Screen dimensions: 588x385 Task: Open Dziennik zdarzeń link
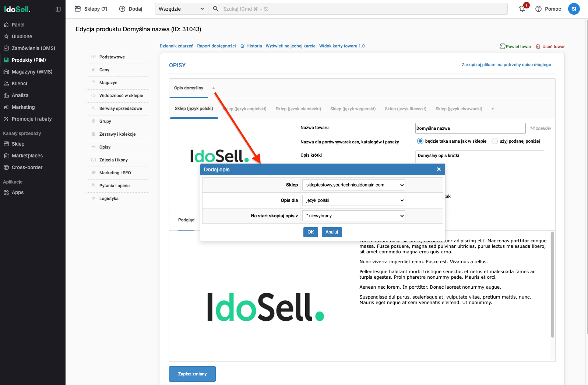(x=176, y=46)
